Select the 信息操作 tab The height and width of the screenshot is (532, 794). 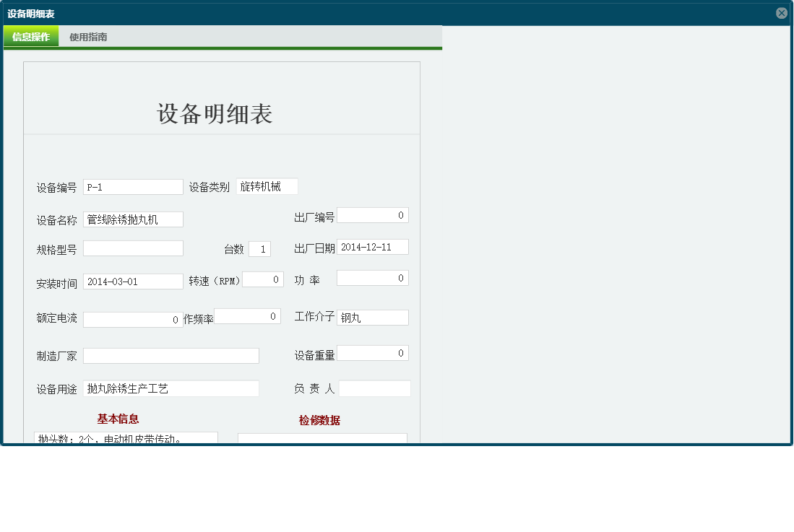(x=31, y=35)
